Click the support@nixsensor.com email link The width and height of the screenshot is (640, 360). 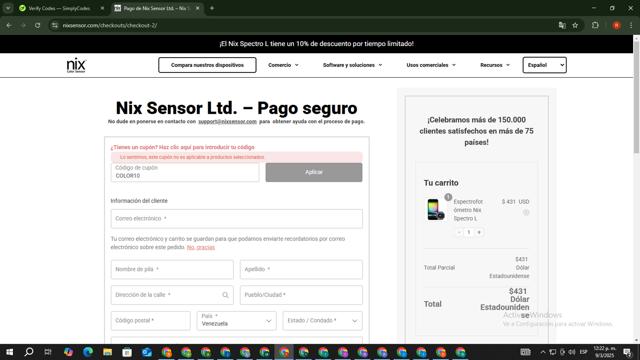[227, 122]
